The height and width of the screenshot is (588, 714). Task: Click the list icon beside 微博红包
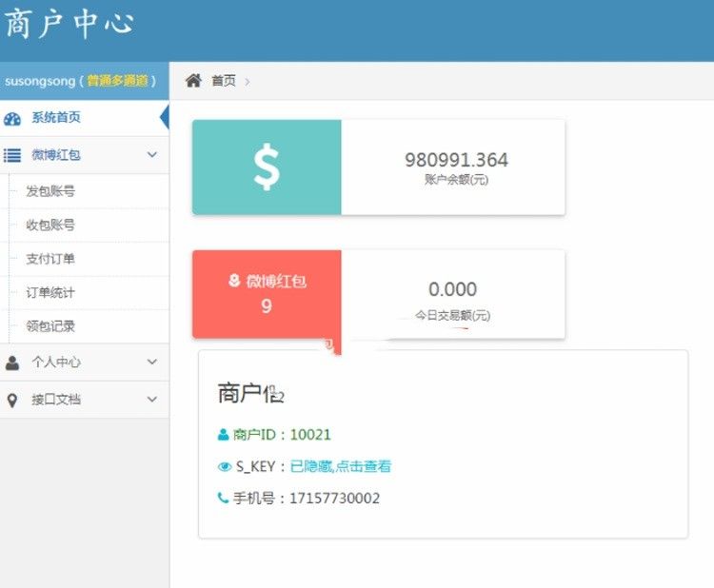pos(12,155)
